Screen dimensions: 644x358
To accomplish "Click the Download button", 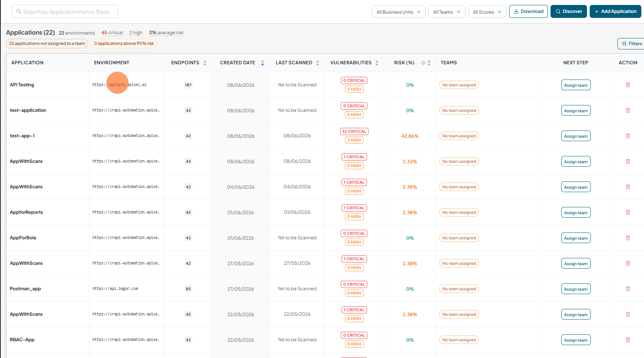I will point(528,11).
